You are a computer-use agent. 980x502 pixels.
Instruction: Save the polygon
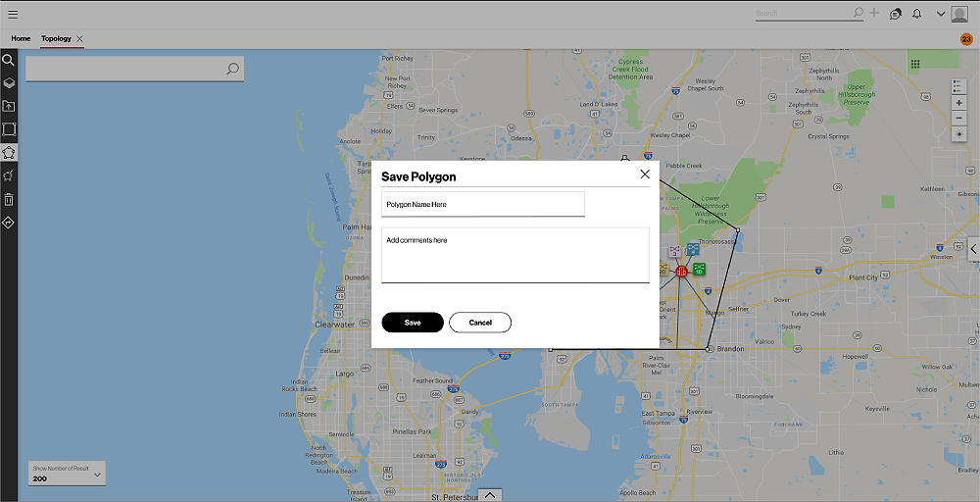pyautogui.click(x=413, y=323)
